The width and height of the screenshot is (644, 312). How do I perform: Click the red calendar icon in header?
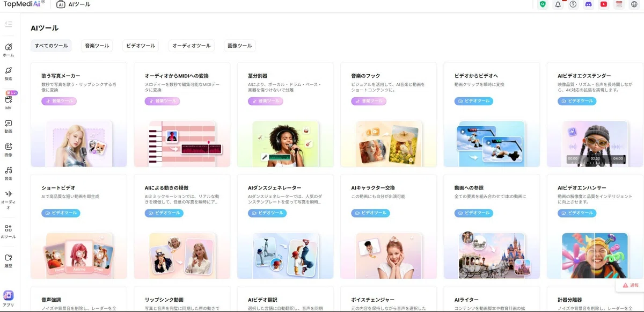coord(619,4)
